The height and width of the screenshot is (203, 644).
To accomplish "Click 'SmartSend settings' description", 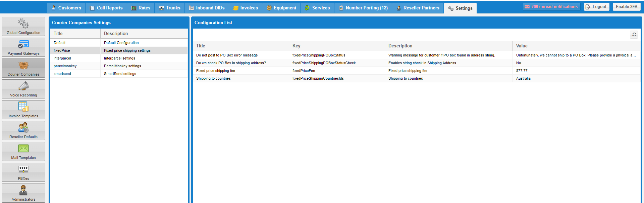I will [x=120, y=74].
